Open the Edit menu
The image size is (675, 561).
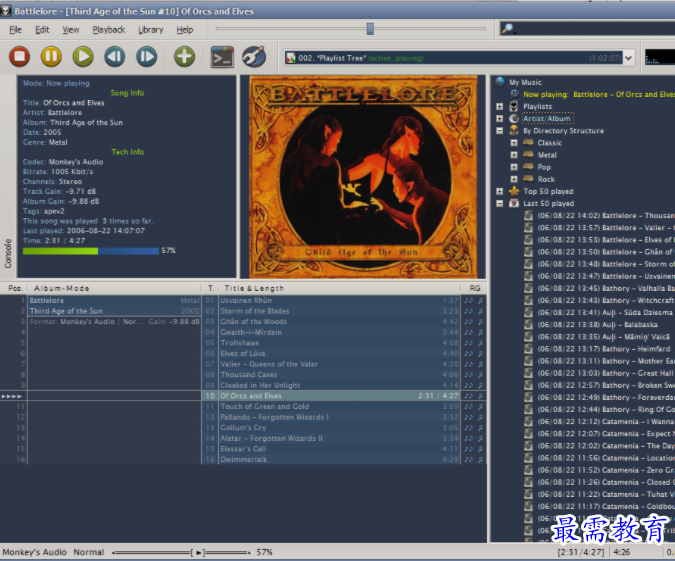(42, 30)
